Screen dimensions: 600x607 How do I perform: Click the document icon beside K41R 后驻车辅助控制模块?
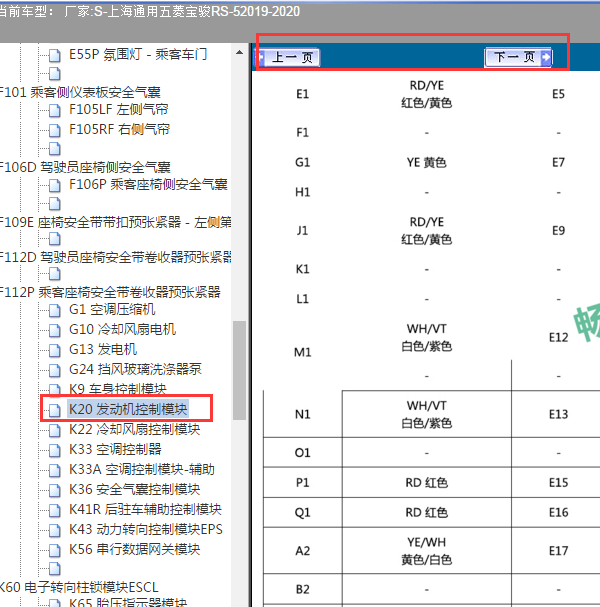(55, 510)
